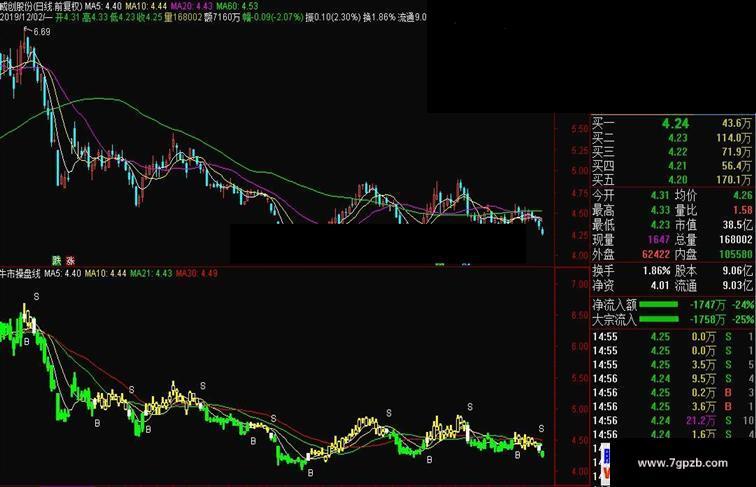Click the 流通 9.03亿 value
Image resolution: width=756 pixels, height=487 pixels.
(x=737, y=285)
